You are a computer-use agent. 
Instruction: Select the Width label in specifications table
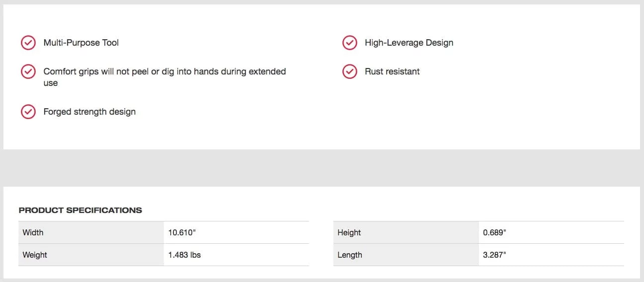pos(33,232)
